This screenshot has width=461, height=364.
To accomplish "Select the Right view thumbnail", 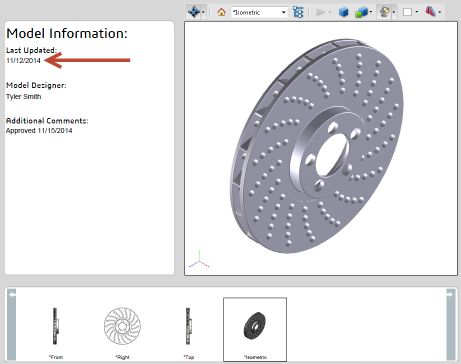I will click(122, 329).
